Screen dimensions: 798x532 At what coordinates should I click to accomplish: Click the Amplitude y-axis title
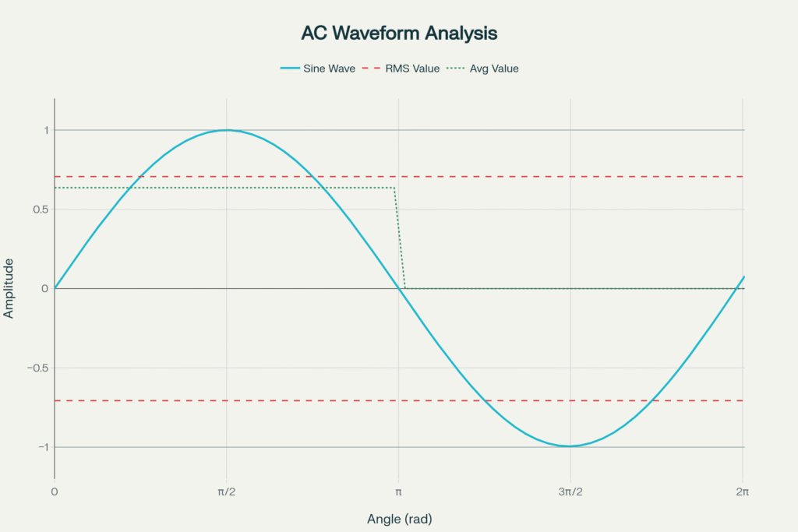(x=9, y=288)
